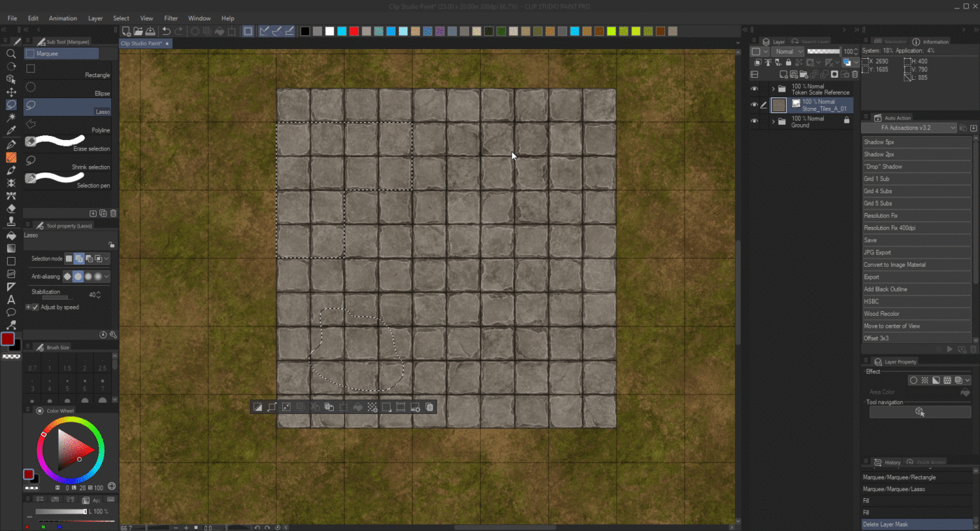The height and width of the screenshot is (531, 980).
Task: Click New layer folder icon
Action: point(805,74)
